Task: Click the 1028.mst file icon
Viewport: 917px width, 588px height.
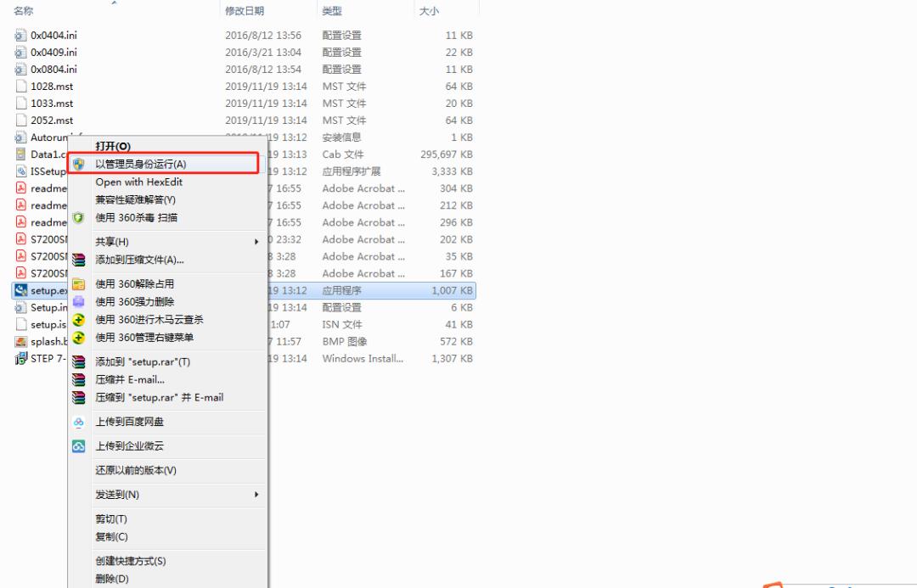Action: [x=21, y=86]
